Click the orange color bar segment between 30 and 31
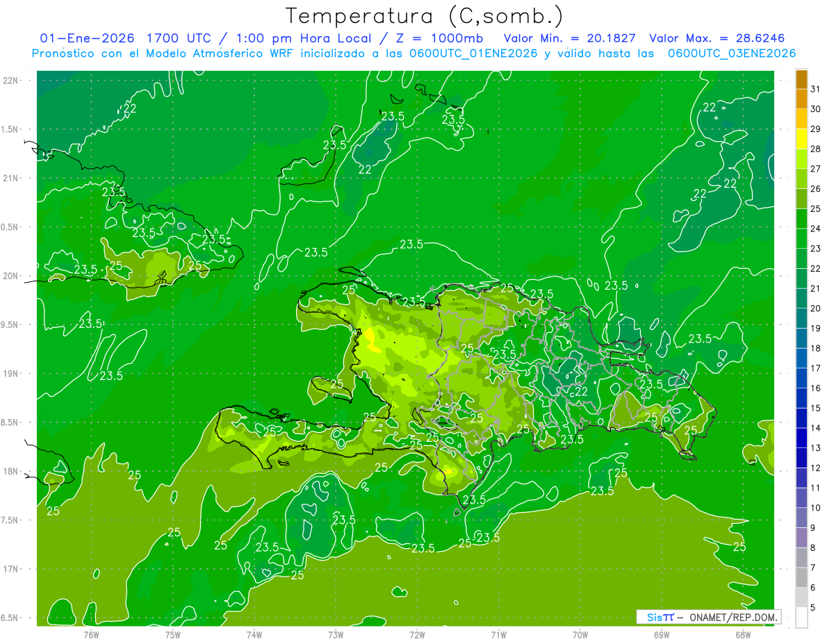 click(802, 99)
